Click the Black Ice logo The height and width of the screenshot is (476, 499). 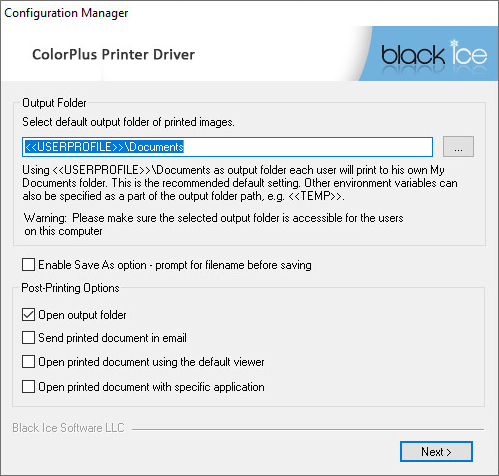point(434,54)
